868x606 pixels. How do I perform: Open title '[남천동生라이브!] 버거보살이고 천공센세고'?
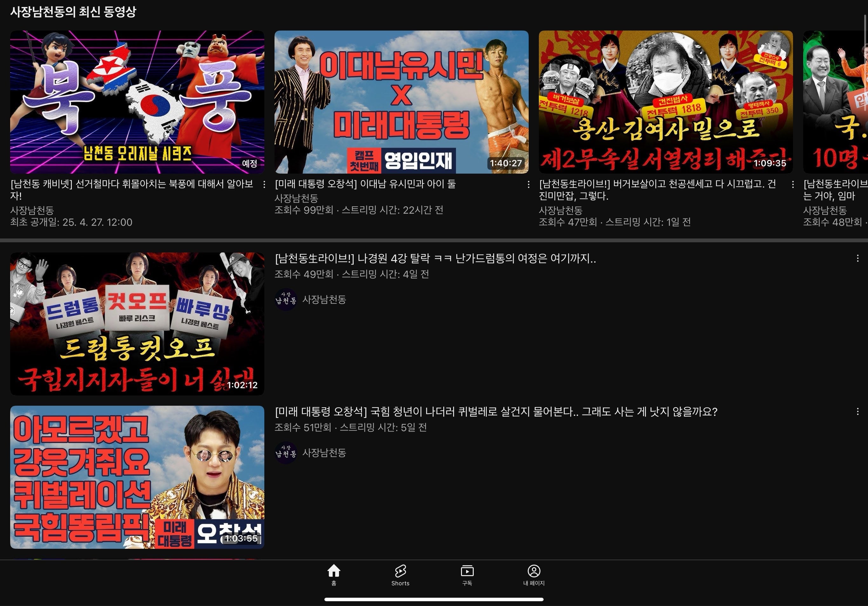657,190
